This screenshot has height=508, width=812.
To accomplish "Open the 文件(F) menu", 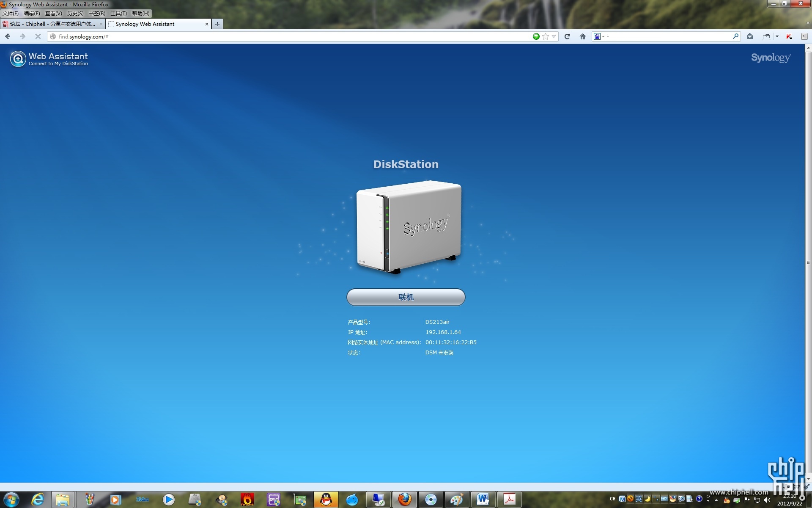I will pyautogui.click(x=11, y=14).
